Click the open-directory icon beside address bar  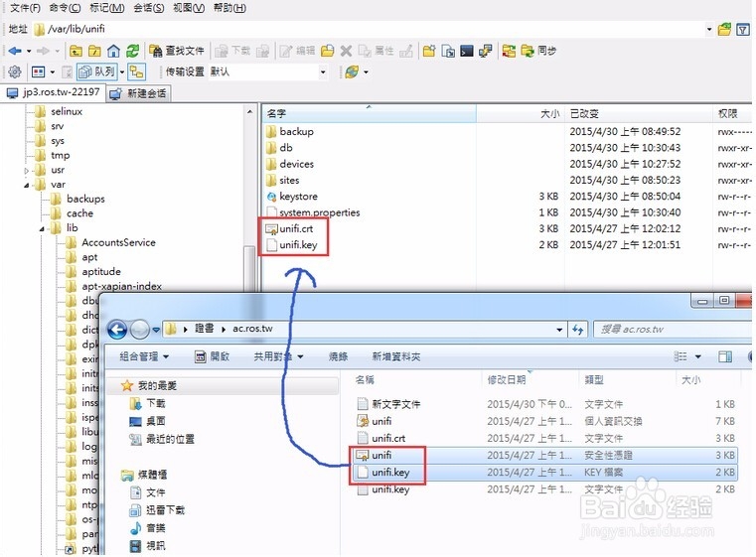[724, 30]
